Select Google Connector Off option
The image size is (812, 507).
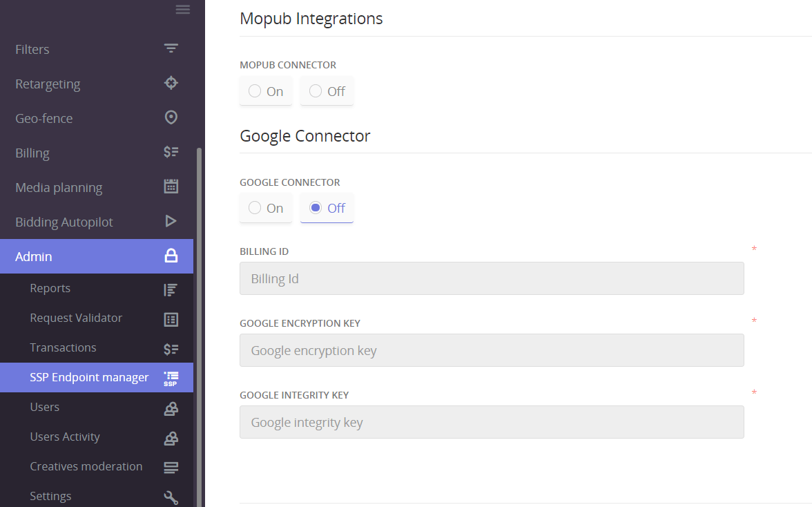pos(327,208)
